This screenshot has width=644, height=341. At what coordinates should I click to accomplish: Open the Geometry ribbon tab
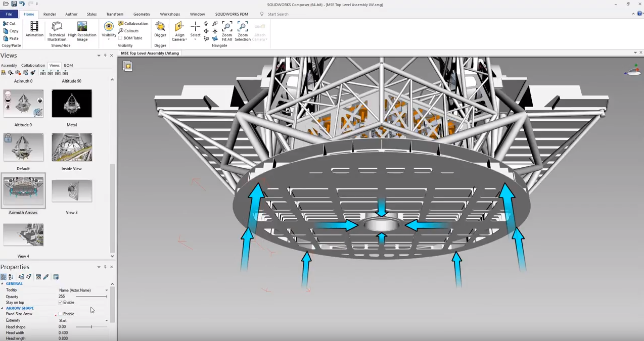point(142,14)
